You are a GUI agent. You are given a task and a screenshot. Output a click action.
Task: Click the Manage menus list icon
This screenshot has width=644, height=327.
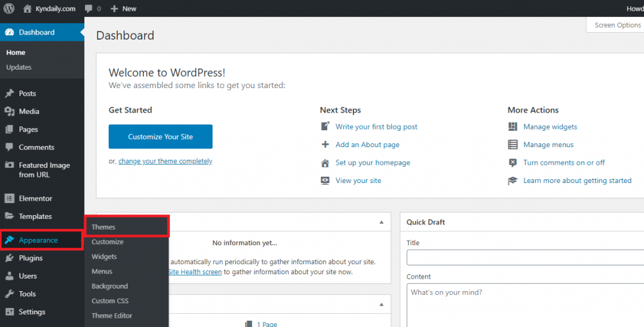[x=513, y=145]
